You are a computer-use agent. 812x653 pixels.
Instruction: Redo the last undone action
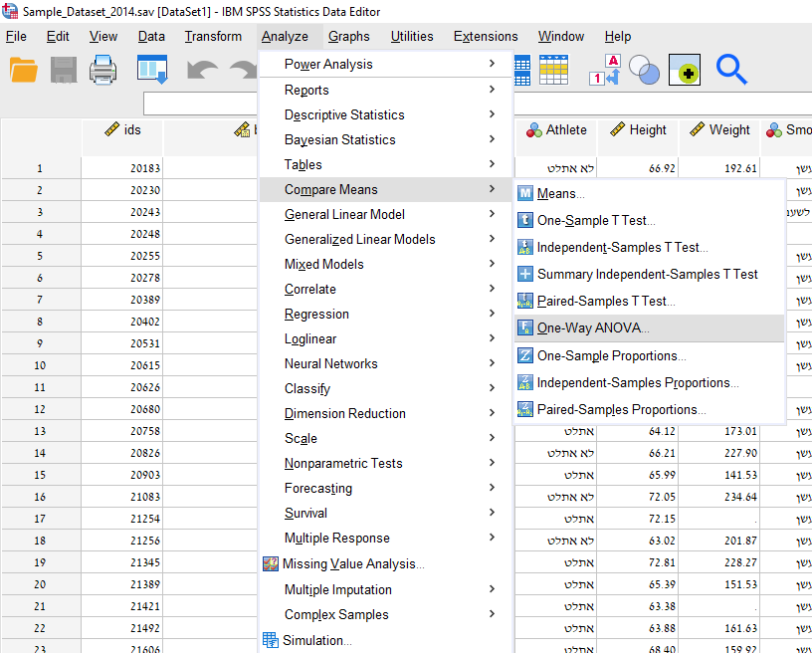coord(242,70)
